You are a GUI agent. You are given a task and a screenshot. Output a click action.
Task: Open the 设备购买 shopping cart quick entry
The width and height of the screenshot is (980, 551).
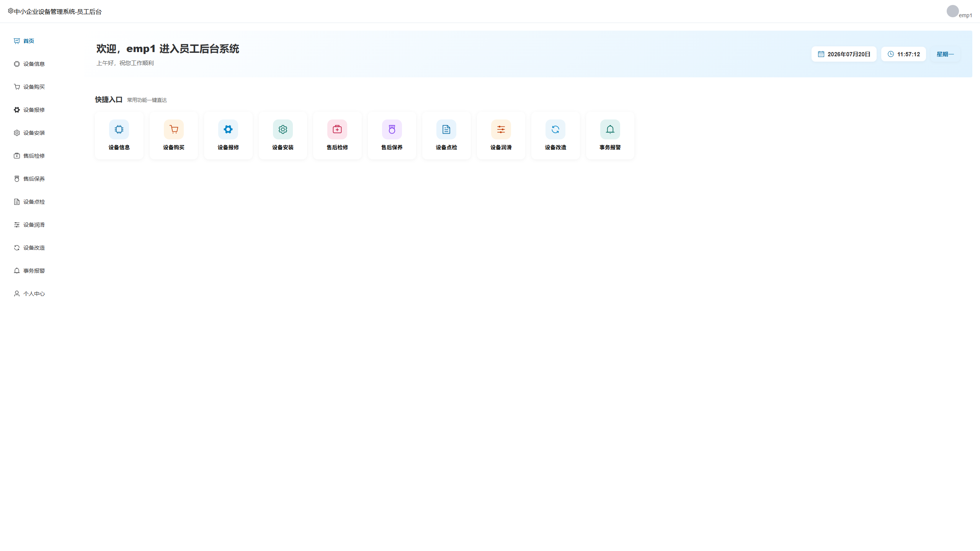174,136
